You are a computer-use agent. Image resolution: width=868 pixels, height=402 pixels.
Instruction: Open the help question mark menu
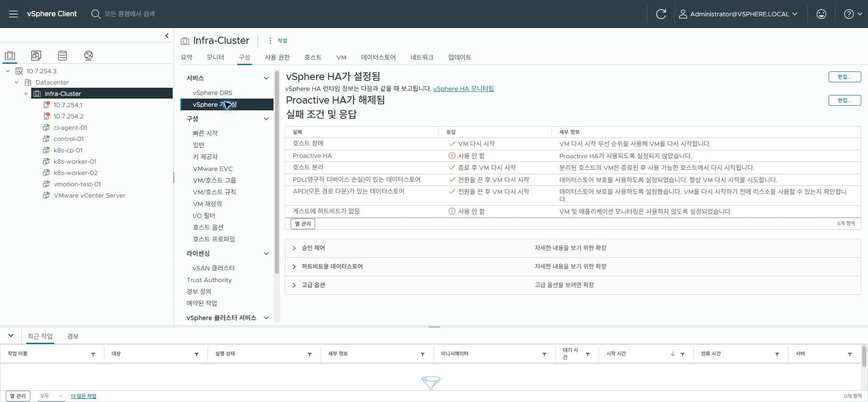pos(853,14)
